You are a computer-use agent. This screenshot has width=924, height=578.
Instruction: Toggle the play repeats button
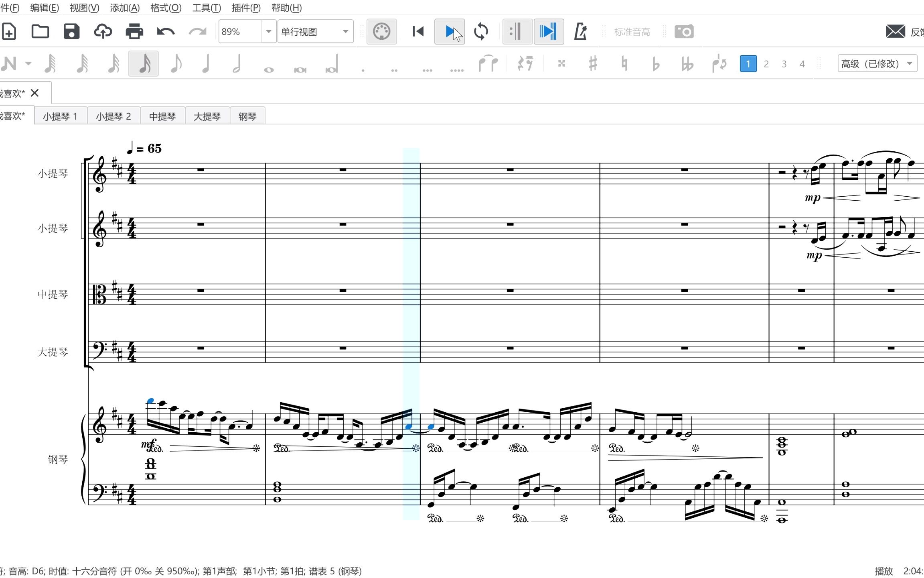[517, 31]
